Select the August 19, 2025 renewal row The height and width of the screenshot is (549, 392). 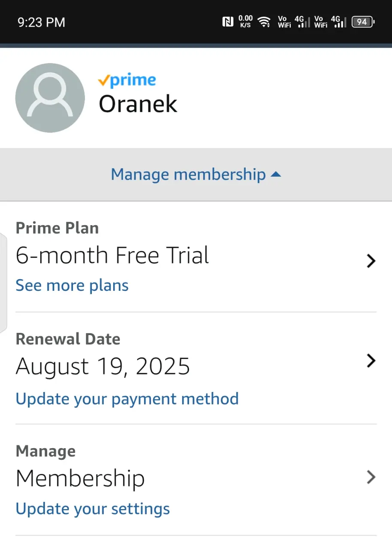(196, 368)
